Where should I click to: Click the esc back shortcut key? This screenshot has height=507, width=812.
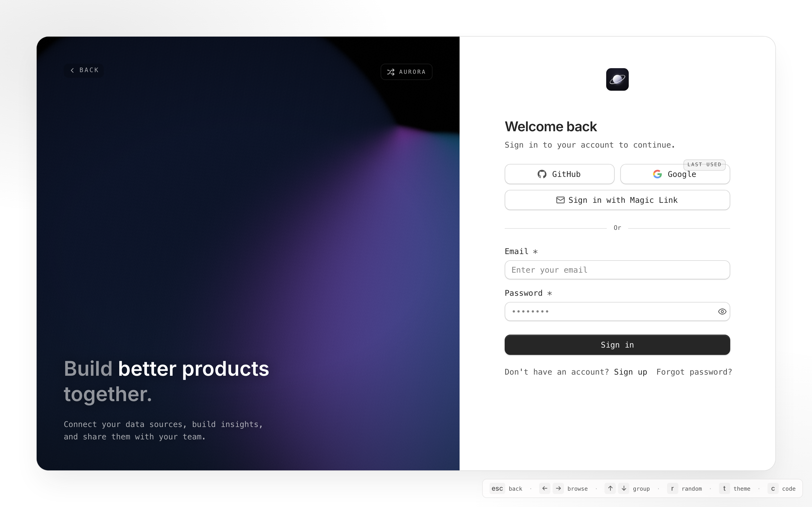click(497, 489)
